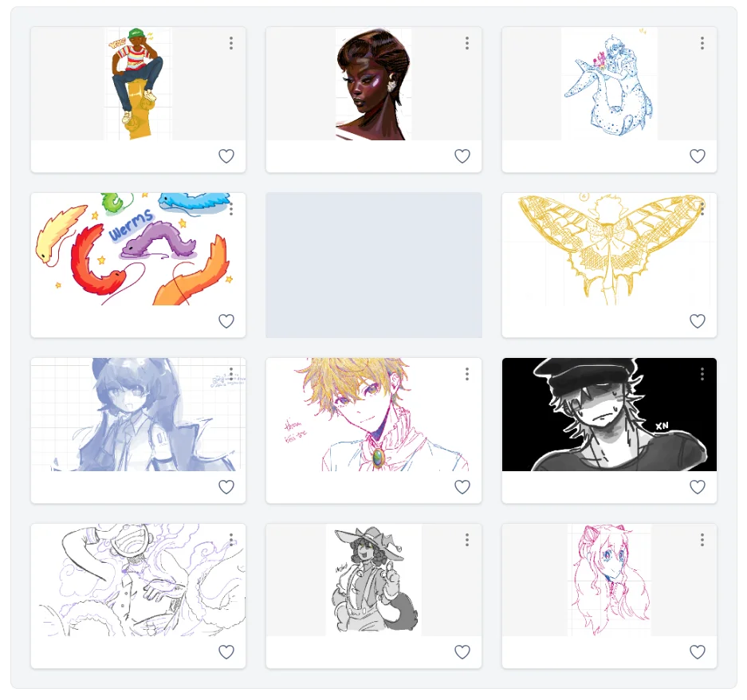Open three-dot menu on pink girl sketch

[x=702, y=540]
